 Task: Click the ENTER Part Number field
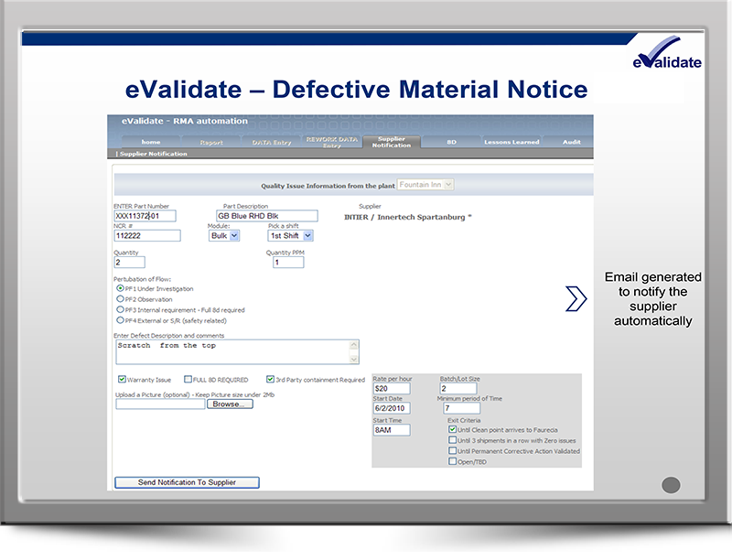coord(145,216)
